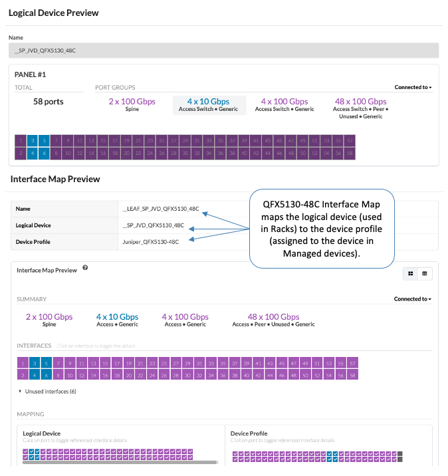Click interface 6 in Interfaces grid
The width and height of the screenshot is (448, 476).
[46, 375]
